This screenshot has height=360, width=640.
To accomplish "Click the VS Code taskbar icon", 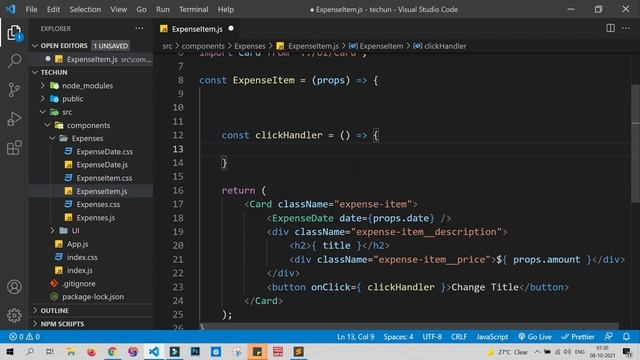I will (x=153, y=351).
